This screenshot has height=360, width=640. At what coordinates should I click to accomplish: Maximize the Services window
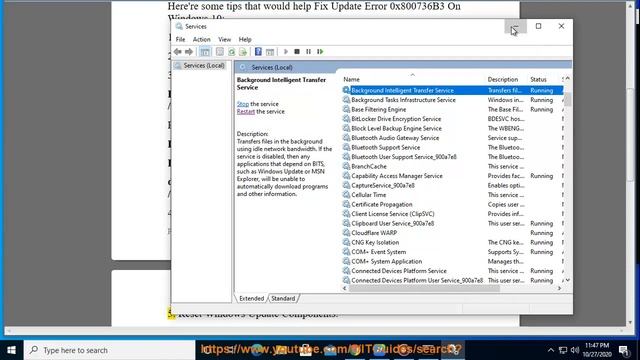pos(538,27)
